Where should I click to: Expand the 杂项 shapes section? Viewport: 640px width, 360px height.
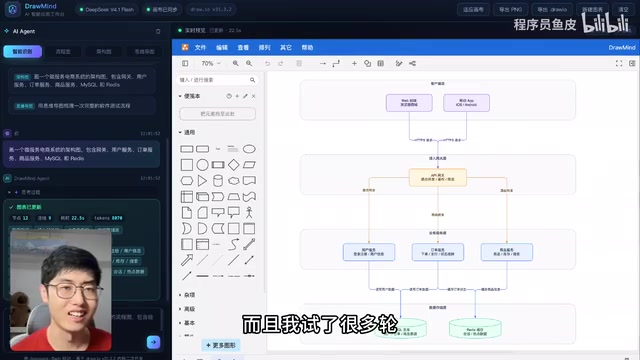click(x=187, y=295)
